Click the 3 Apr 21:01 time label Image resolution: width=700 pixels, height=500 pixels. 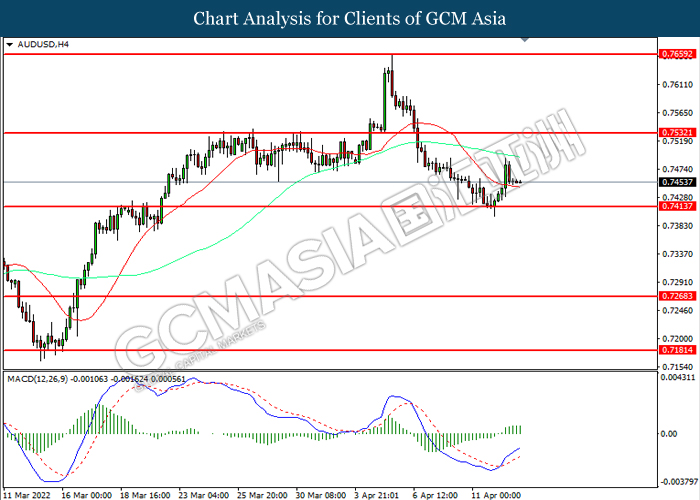click(377, 496)
